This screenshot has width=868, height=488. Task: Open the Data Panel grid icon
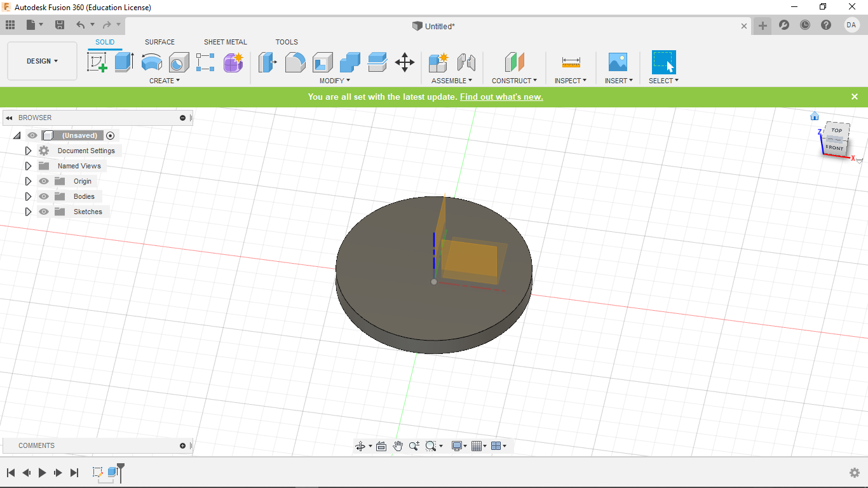pos(10,25)
